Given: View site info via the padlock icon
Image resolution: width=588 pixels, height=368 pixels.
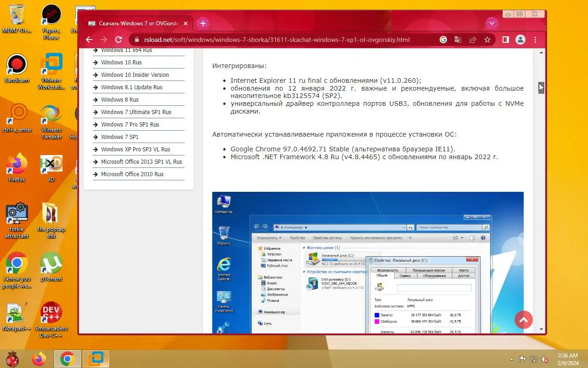Looking at the screenshot, I should [136, 40].
